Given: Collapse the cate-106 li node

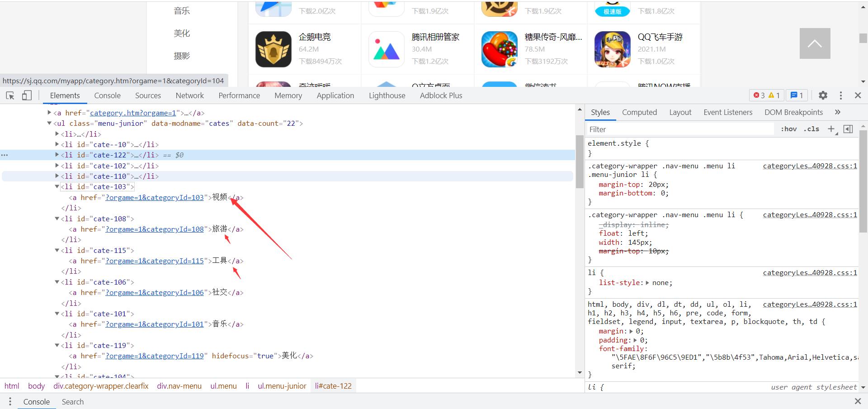Looking at the screenshot, I should [x=57, y=282].
